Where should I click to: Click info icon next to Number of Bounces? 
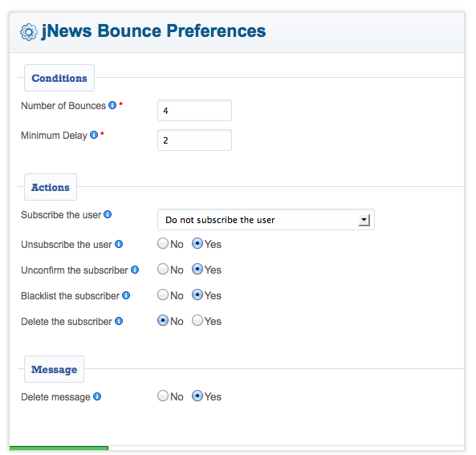112,105
